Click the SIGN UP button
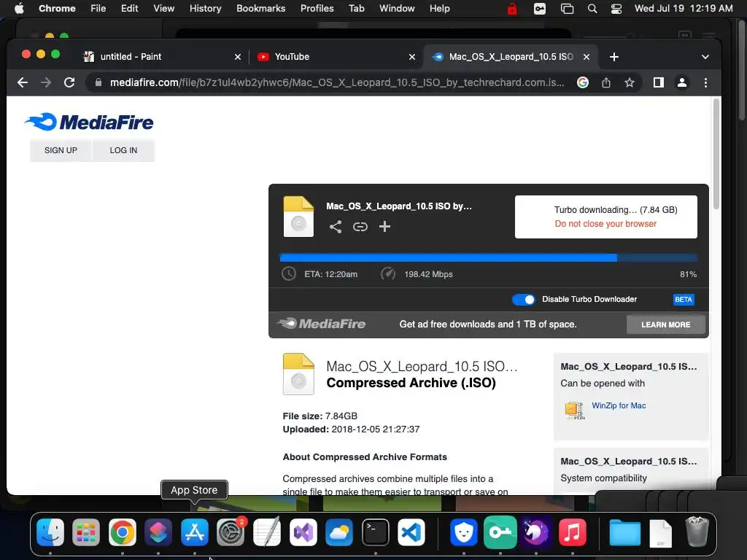 coord(61,150)
